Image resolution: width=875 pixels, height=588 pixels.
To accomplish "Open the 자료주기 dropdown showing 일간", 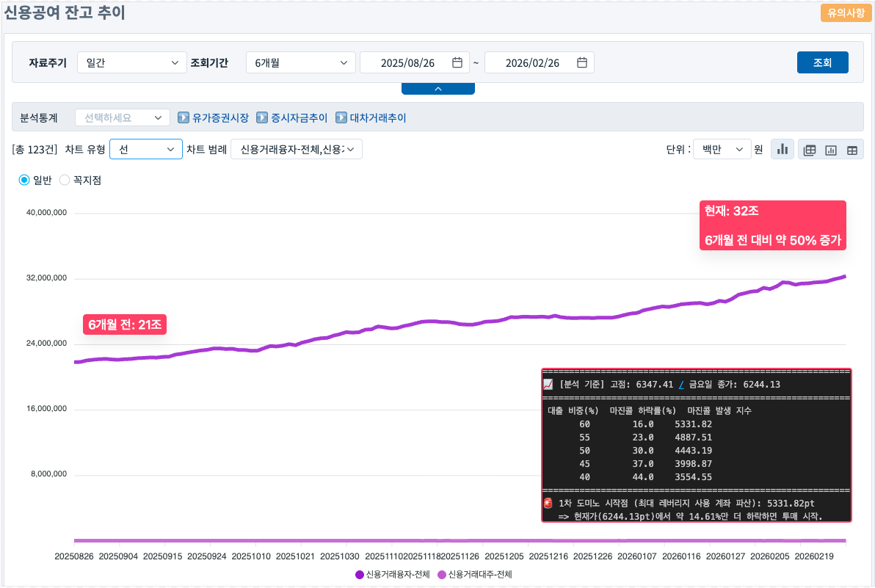I will coord(132,62).
